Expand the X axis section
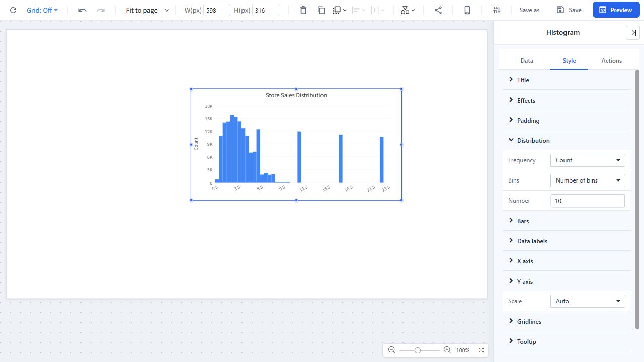This screenshot has width=644, height=362. click(x=567, y=261)
